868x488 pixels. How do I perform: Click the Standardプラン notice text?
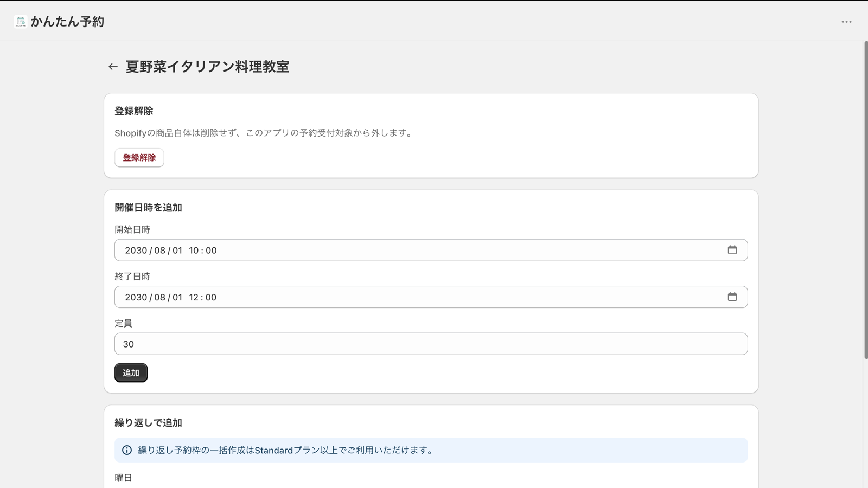[287, 450]
